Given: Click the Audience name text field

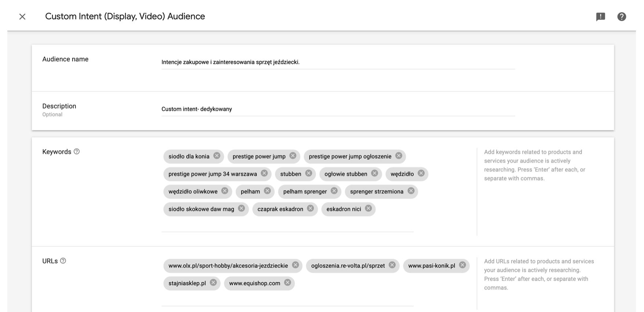Looking at the screenshot, I should 338,62.
